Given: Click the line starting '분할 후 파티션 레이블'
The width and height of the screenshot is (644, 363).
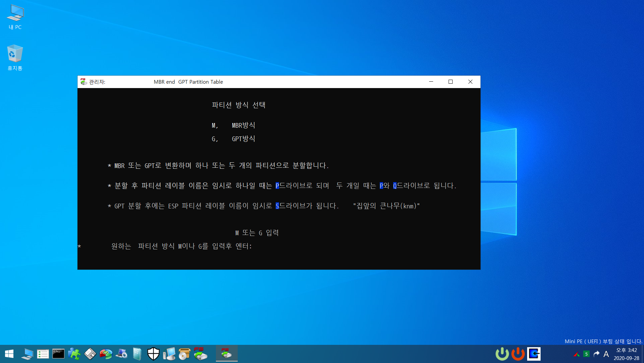Looking at the screenshot, I should coord(282,186).
